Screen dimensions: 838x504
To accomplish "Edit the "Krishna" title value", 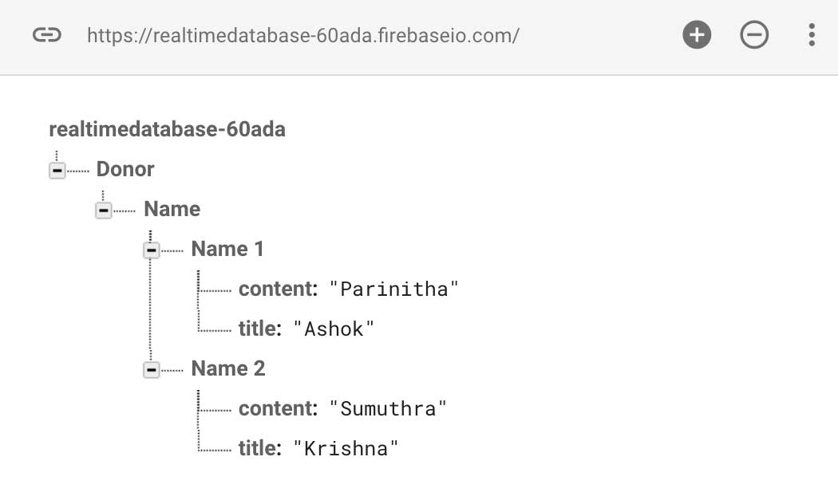I will (346, 448).
